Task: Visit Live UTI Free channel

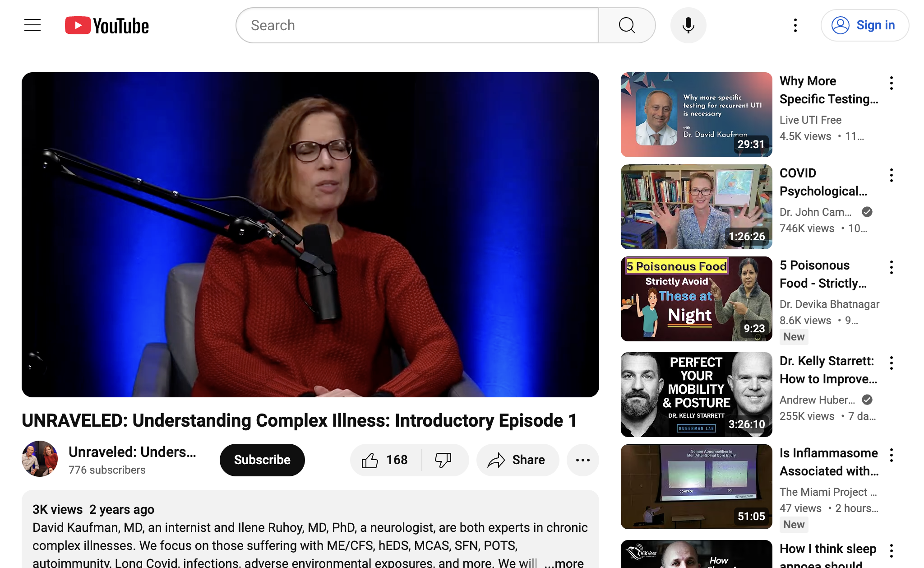Action: [x=810, y=120]
